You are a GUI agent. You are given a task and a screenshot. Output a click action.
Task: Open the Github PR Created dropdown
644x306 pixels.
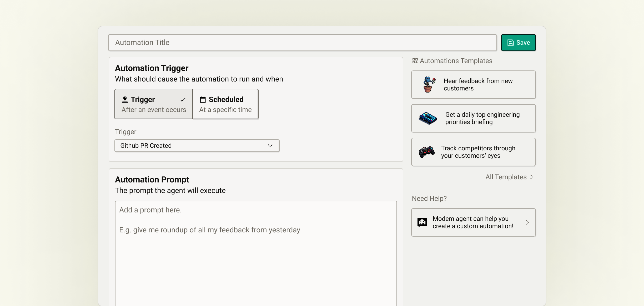(x=197, y=146)
